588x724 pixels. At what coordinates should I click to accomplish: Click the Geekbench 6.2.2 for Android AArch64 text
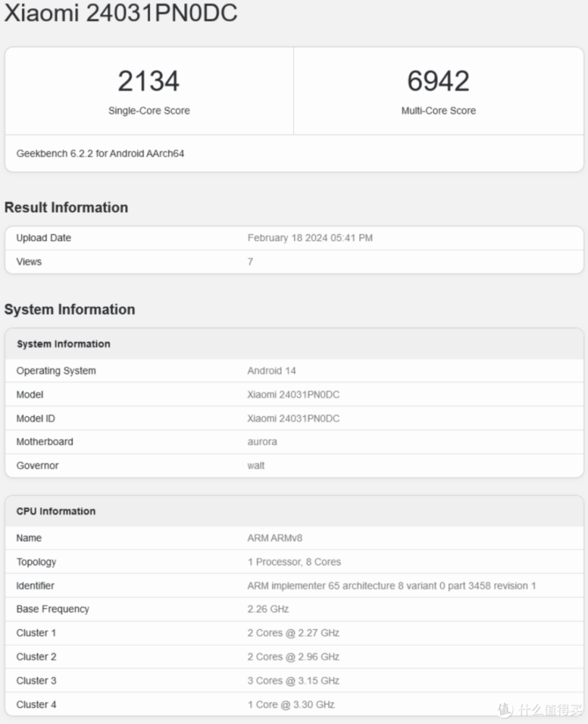coord(100,153)
